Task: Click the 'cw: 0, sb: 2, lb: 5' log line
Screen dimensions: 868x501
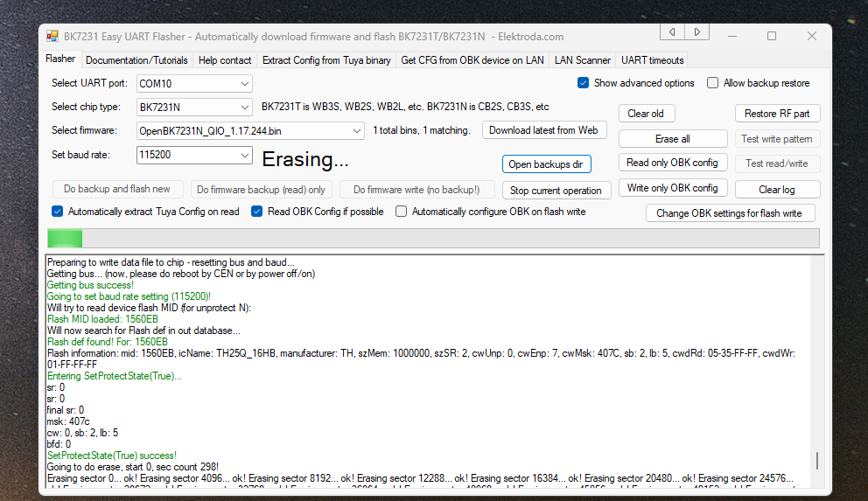Action: coord(82,433)
